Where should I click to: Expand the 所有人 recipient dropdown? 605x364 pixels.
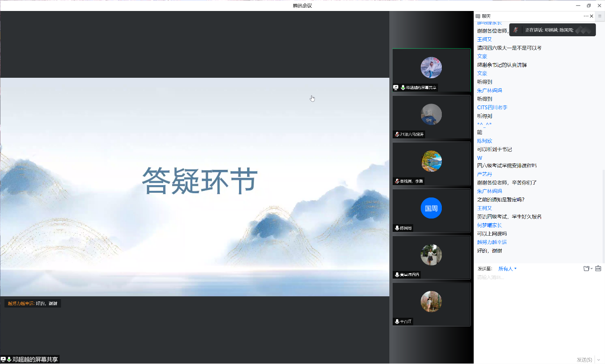[x=507, y=269]
